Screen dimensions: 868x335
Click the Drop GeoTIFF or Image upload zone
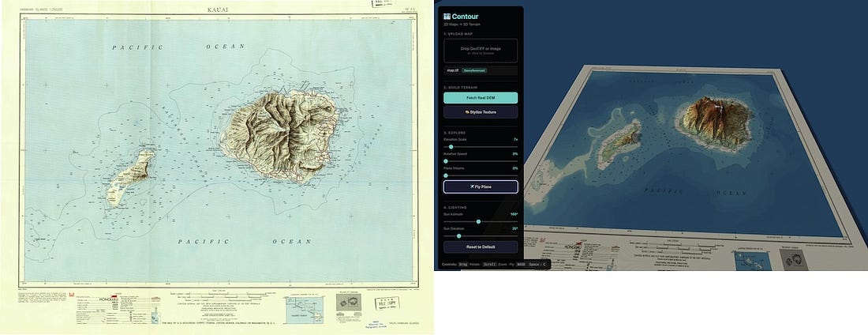coord(481,51)
